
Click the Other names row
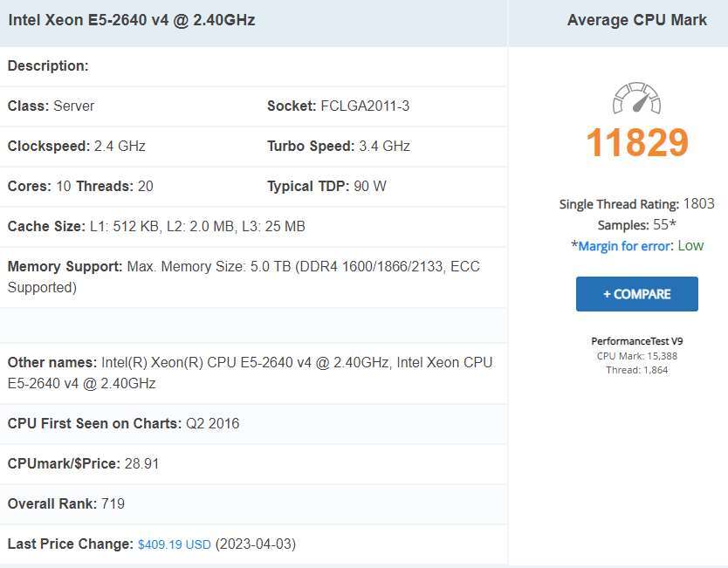(x=250, y=373)
